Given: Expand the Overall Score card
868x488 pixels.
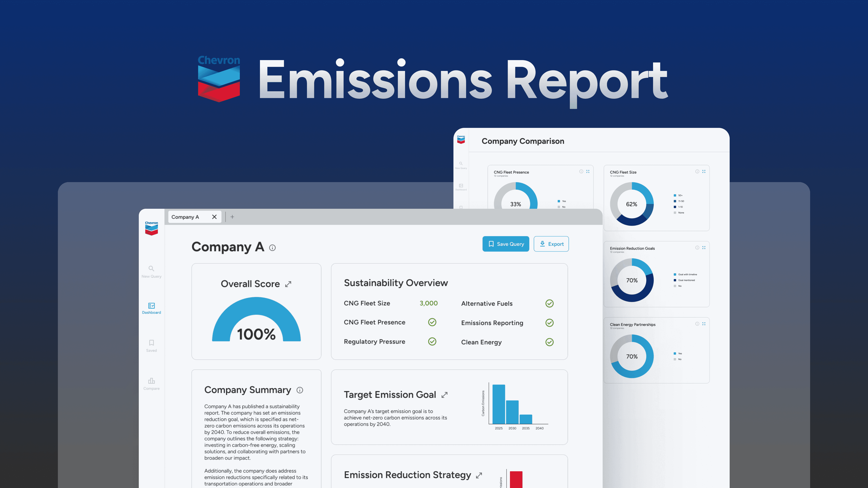Looking at the screenshot, I should click(288, 284).
